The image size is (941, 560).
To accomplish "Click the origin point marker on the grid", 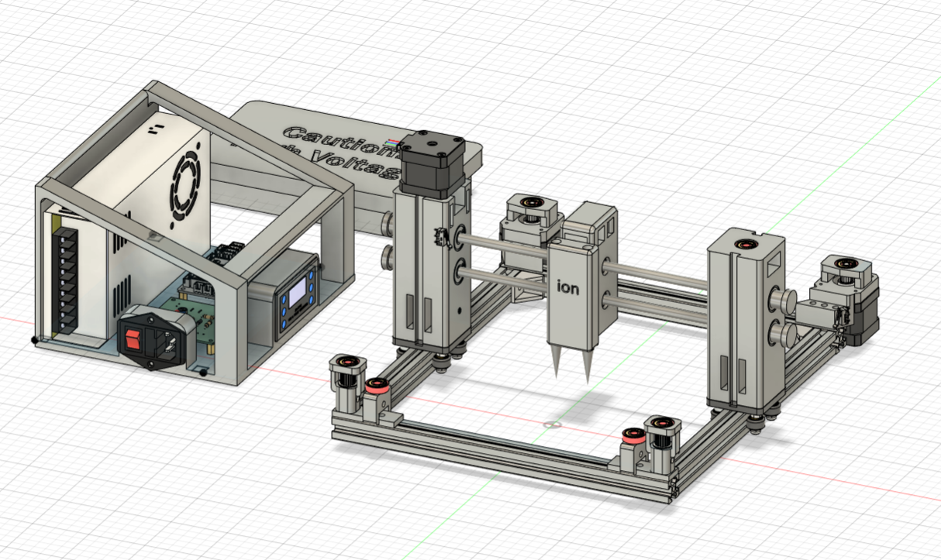I will (551, 424).
